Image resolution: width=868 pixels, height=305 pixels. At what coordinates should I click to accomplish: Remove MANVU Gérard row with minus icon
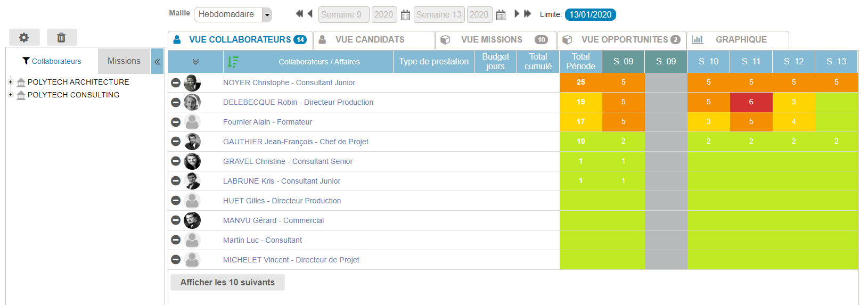tap(176, 220)
